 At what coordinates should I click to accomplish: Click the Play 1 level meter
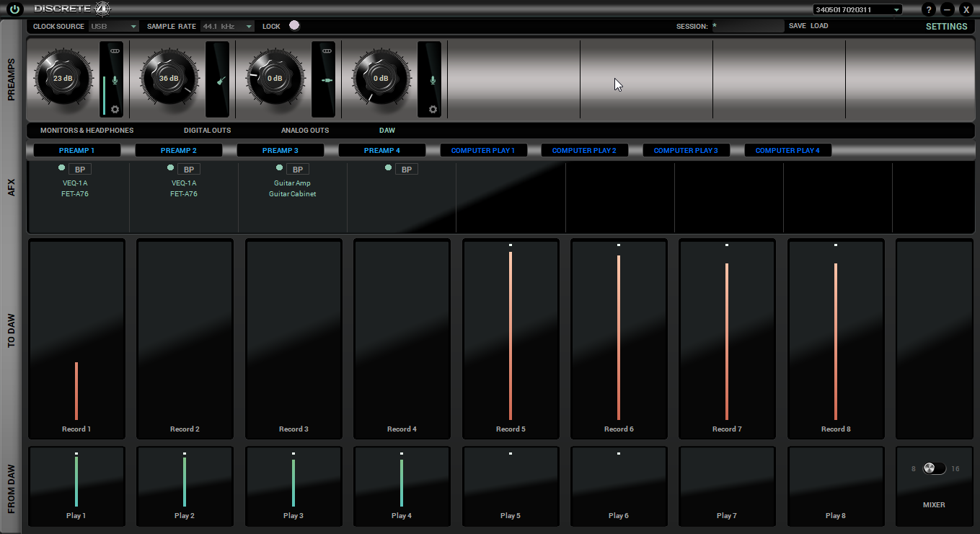76,482
